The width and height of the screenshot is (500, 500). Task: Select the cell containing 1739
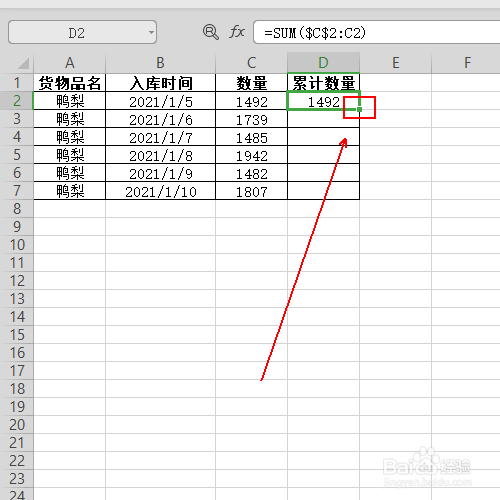coord(252,119)
